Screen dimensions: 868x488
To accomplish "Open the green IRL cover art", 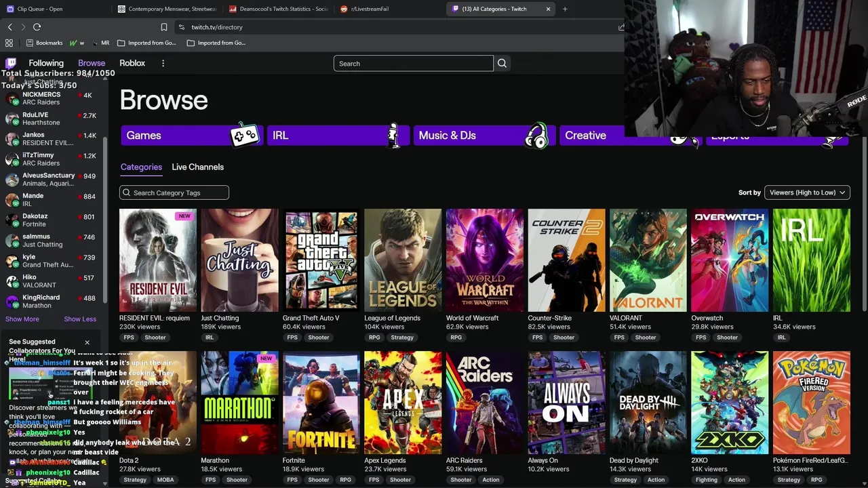I will tap(812, 260).
